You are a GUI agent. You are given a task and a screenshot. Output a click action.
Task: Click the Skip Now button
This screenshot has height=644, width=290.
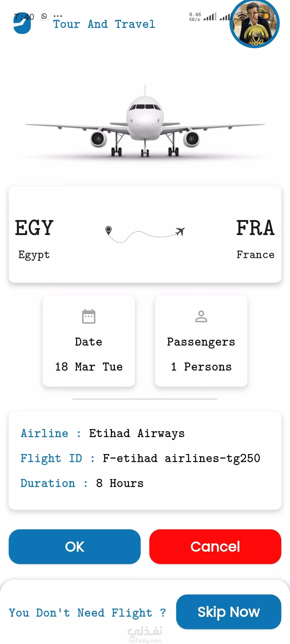tap(229, 612)
